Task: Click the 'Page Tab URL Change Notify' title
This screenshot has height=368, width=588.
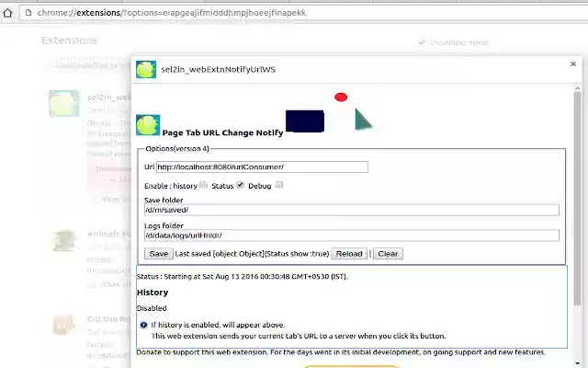Action: click(x=222, y=132)
